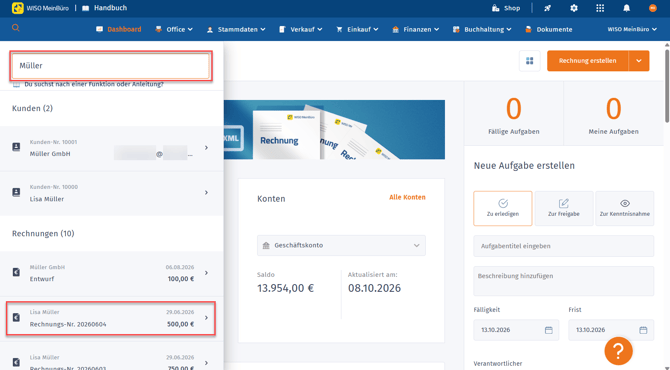Click the Fällige Aufgaben counter
The image size is (670, 370).
(514, 115)
